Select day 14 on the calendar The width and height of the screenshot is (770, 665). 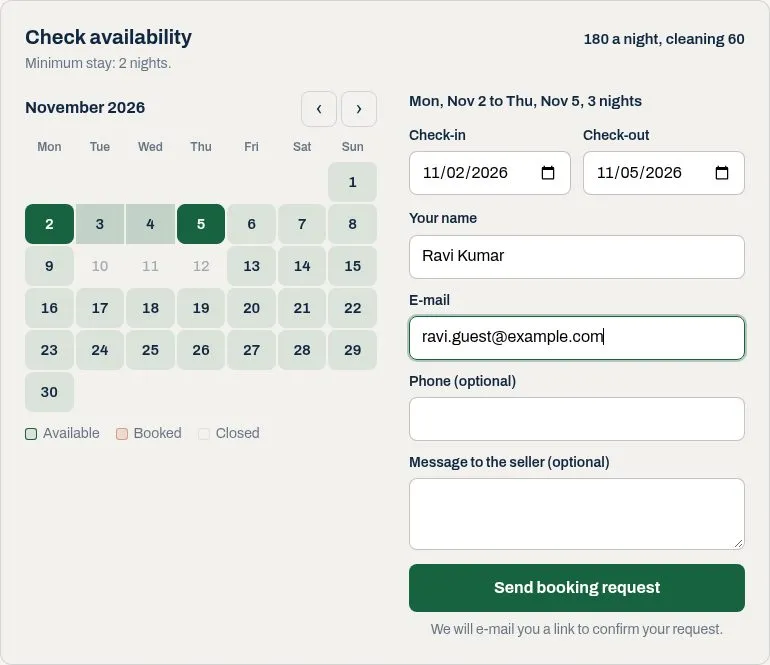click(x=302, y=266)
